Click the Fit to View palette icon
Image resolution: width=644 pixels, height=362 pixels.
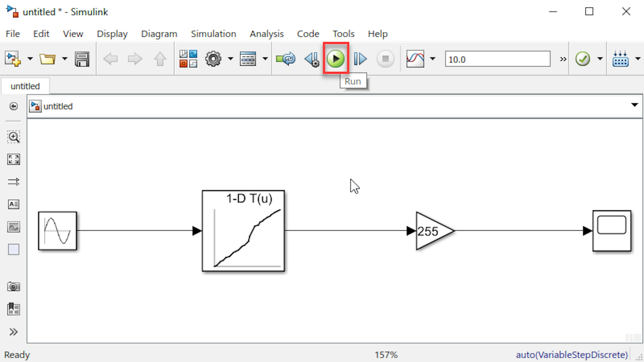click(14, 159)
